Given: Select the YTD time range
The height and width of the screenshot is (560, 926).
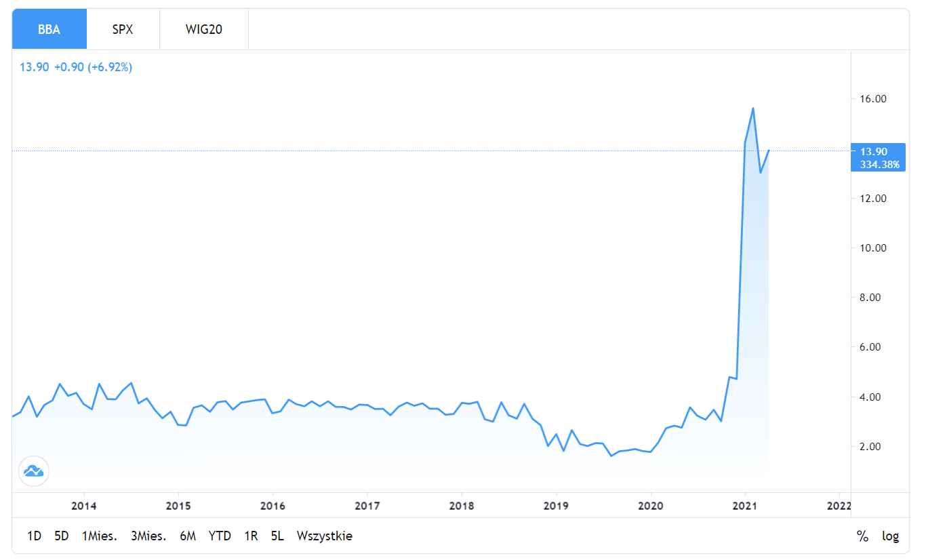Looking at the screenshot, I should pyautogui.click(x=220, y=536).
